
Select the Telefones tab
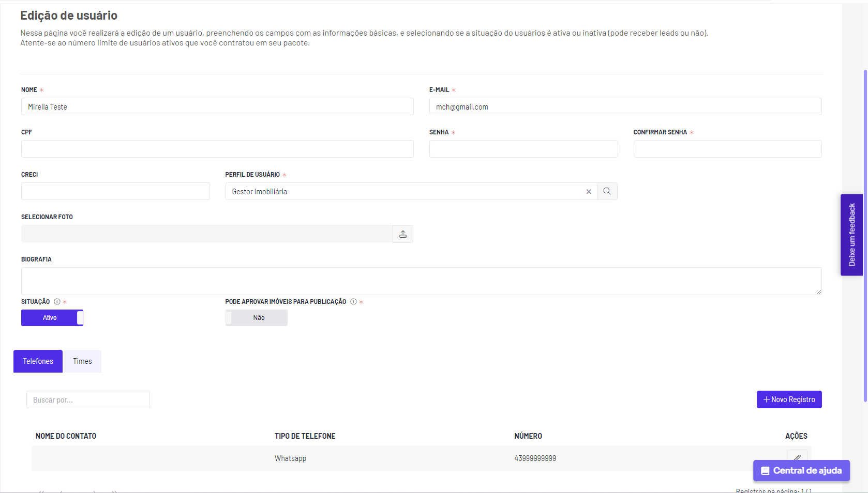pos(38,361)
